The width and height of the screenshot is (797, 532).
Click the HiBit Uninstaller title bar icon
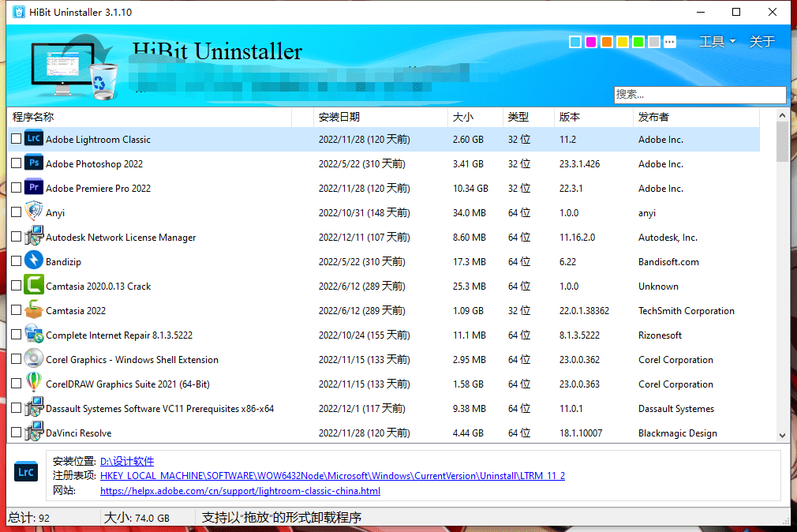pos(19,12)
